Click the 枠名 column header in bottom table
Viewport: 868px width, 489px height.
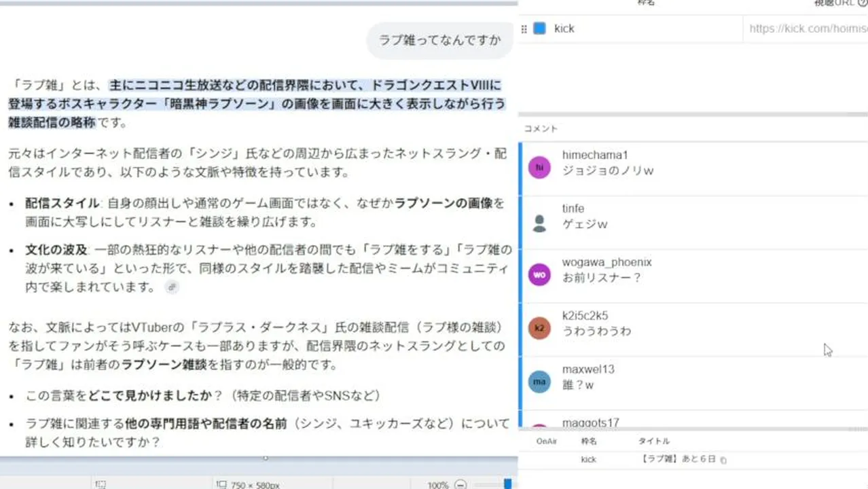pos(589,441)
